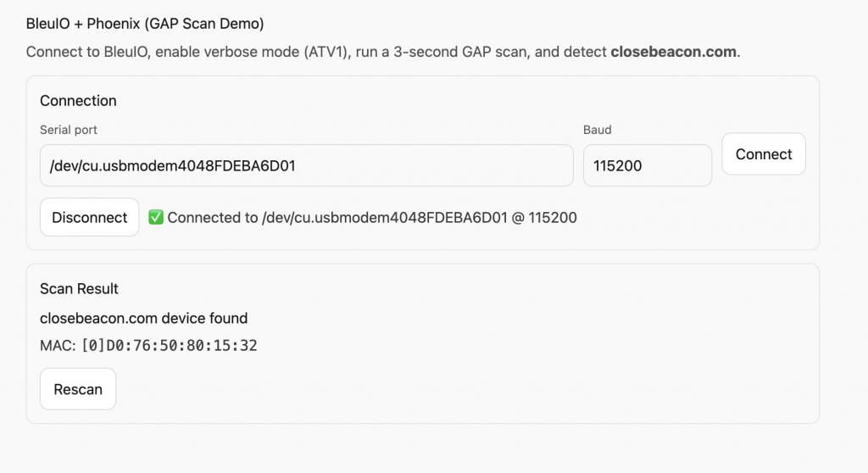
Task: Click the 'BleuIO + Phoenix (GAP Scan Demo)' title
Action: click(x=145, y=24)
